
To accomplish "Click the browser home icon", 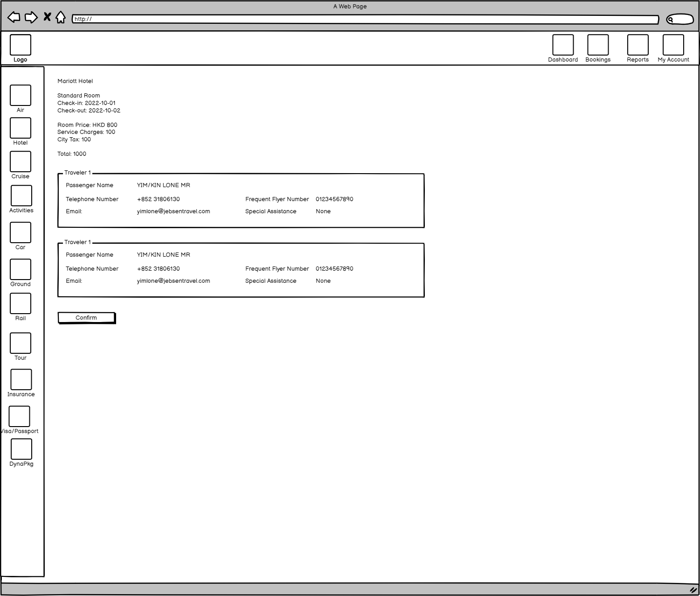I will click(x=61, y=18).
